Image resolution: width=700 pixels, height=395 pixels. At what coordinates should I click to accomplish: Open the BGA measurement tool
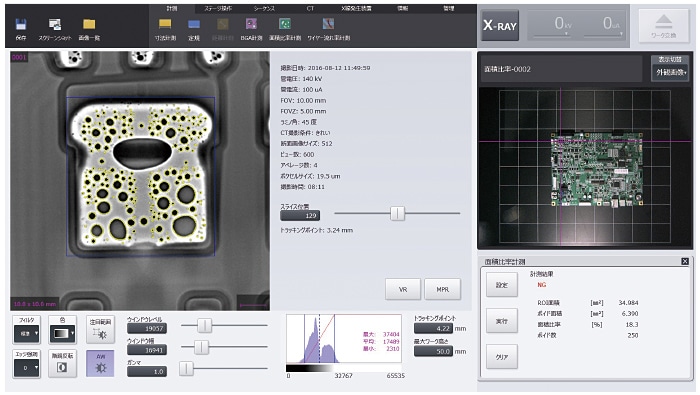click(251, 24)
